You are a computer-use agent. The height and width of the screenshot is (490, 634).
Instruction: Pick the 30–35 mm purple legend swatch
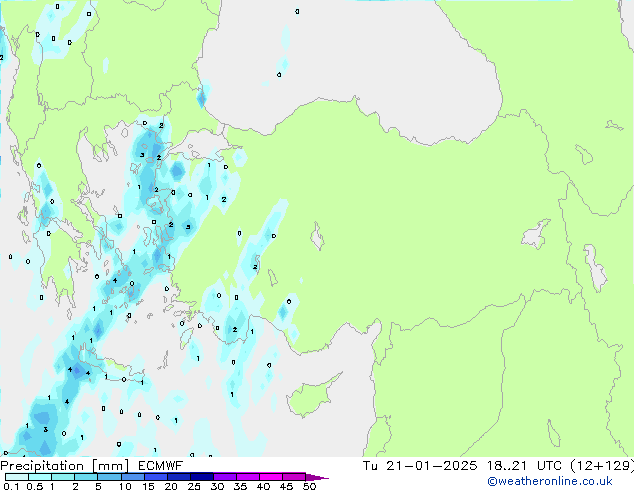click(x=224, y=477)
